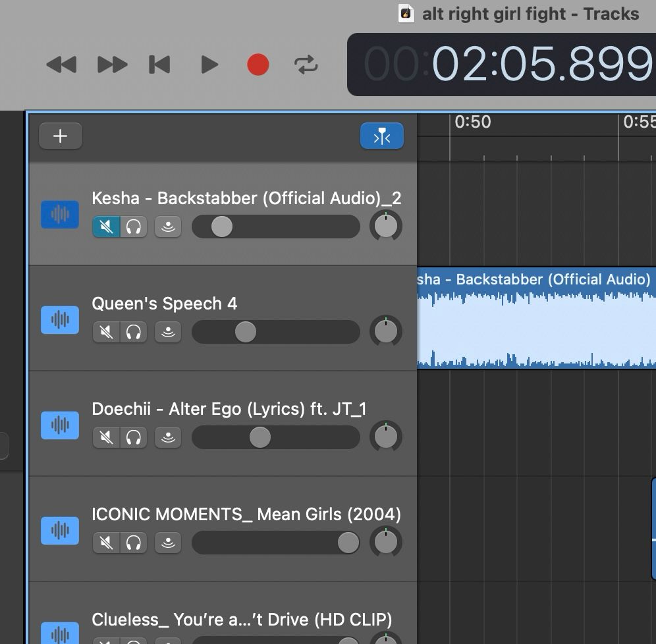Viewport: 656px width, 644px height.
Task: Go to beginning of the project
Action: click(x=159, y=65)
